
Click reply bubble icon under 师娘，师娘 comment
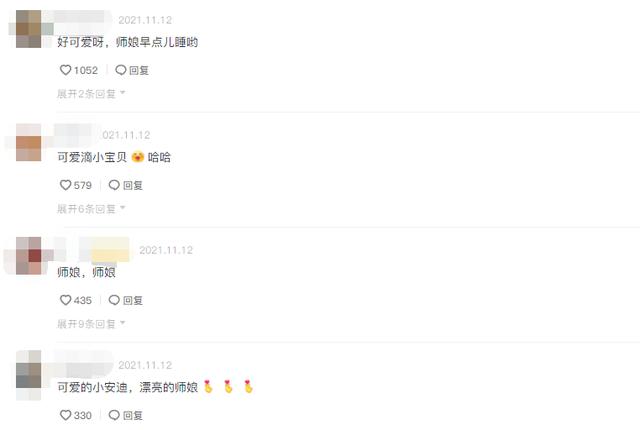(x=114, y=300)
